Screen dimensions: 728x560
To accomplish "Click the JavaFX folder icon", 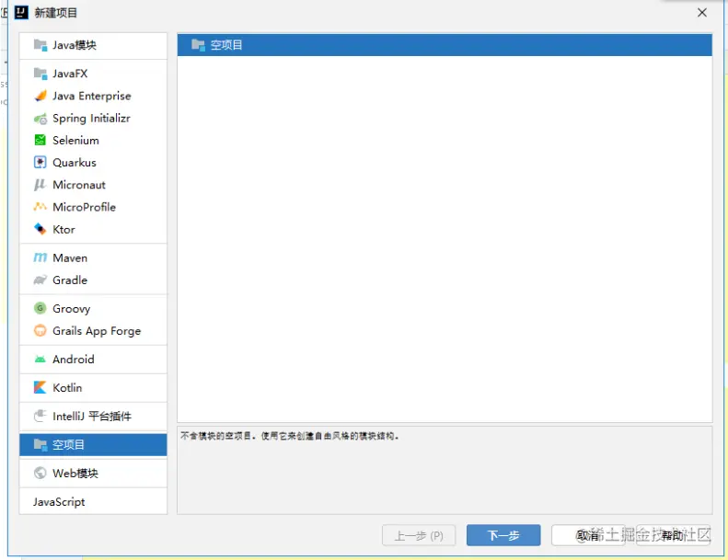I will (40, 74).
